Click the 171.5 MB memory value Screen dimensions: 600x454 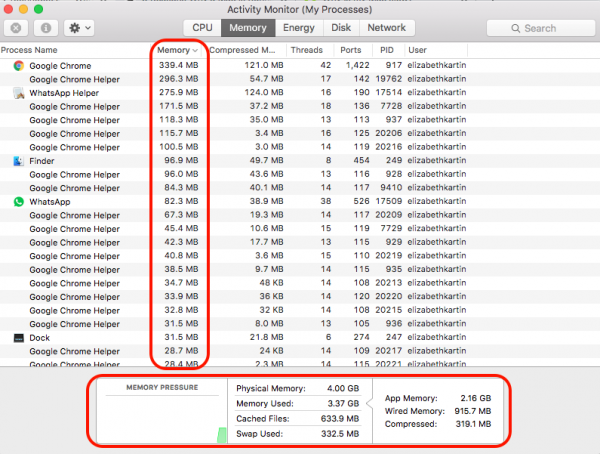(x=179, y=106)
